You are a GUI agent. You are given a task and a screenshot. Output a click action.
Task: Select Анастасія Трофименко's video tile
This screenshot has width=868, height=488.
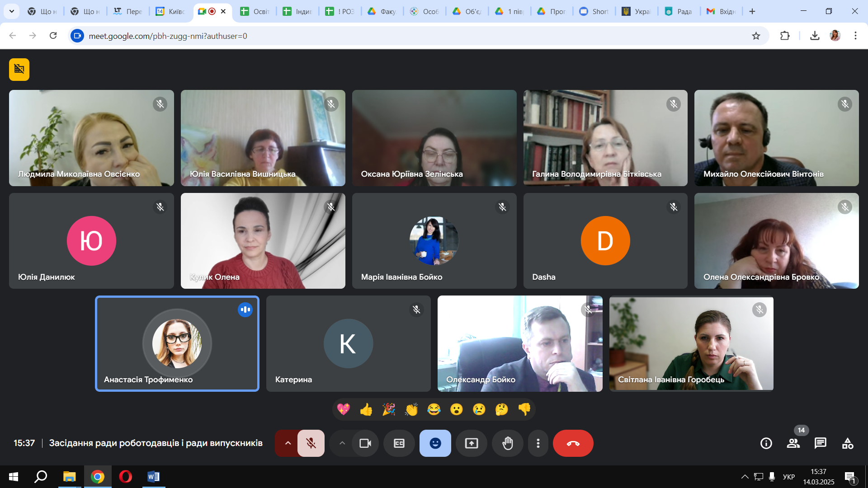tap(177, 343)
